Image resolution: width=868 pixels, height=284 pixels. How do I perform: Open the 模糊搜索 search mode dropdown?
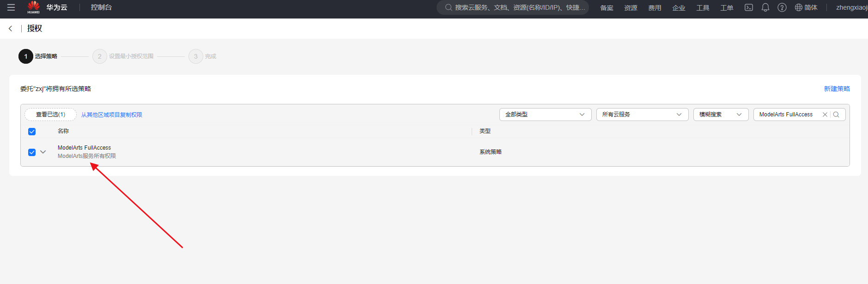pos(721,115)
